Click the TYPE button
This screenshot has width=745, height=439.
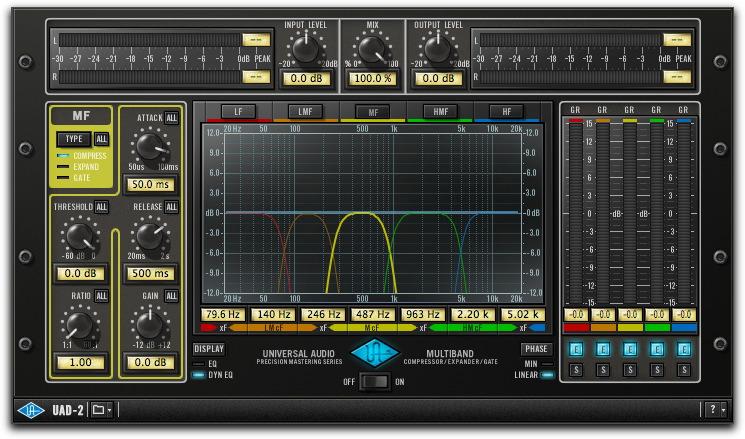tap(74, 139)
